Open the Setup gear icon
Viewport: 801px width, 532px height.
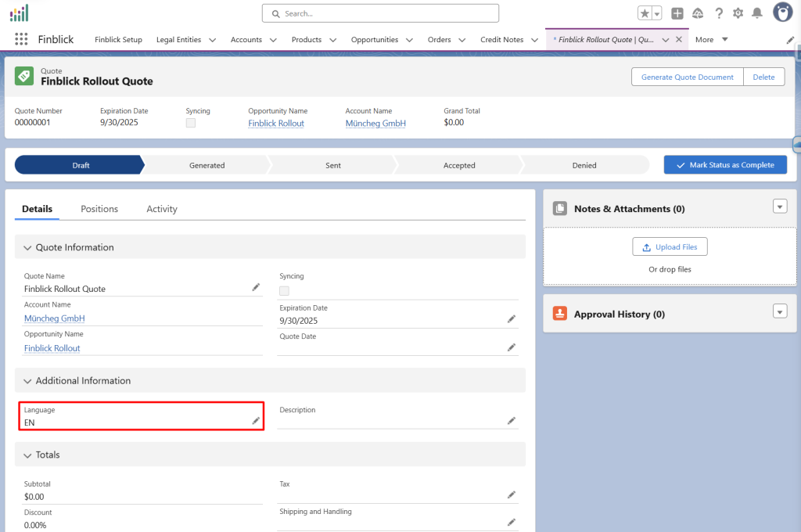coord(738,13)
